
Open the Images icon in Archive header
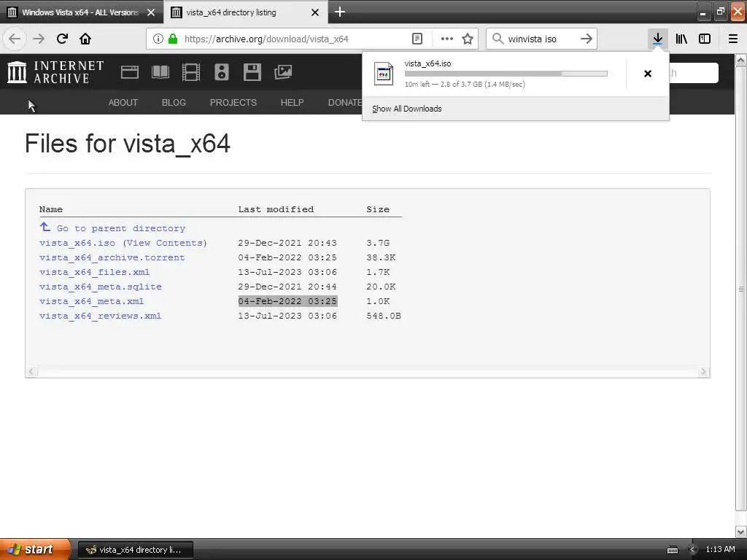pyautogui.click(x=283, y=72)
